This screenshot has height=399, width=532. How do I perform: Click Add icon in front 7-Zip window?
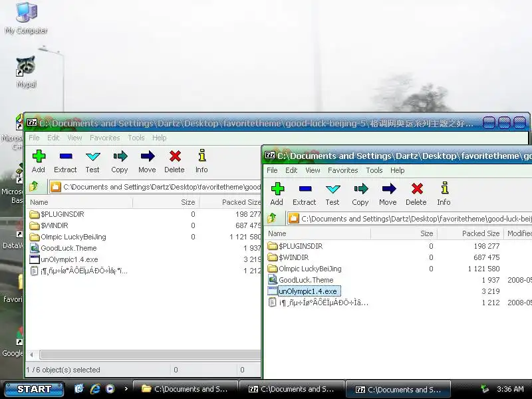pos(277,189)
